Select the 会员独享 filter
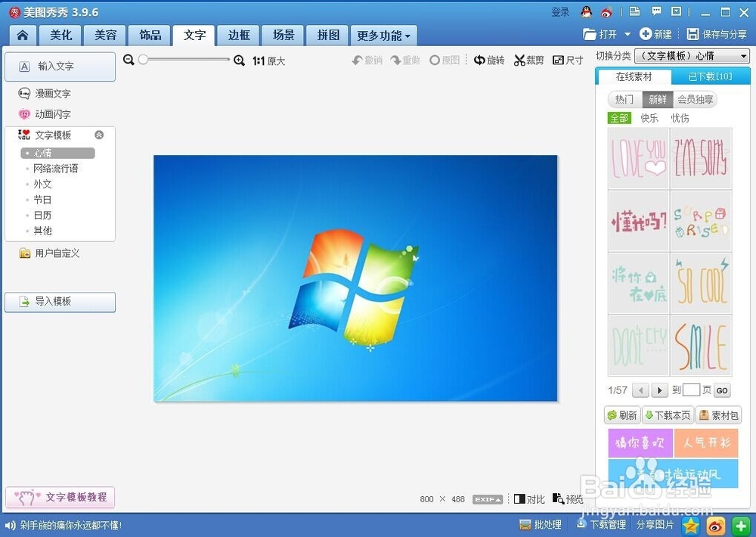 click(x=695, y=99)
